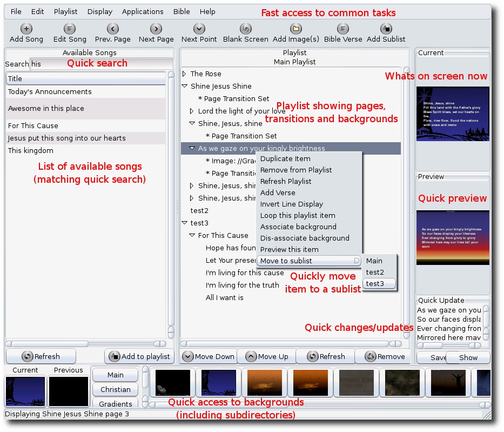
Task: Select This kingdom song
Action: [x=86, y=150]
